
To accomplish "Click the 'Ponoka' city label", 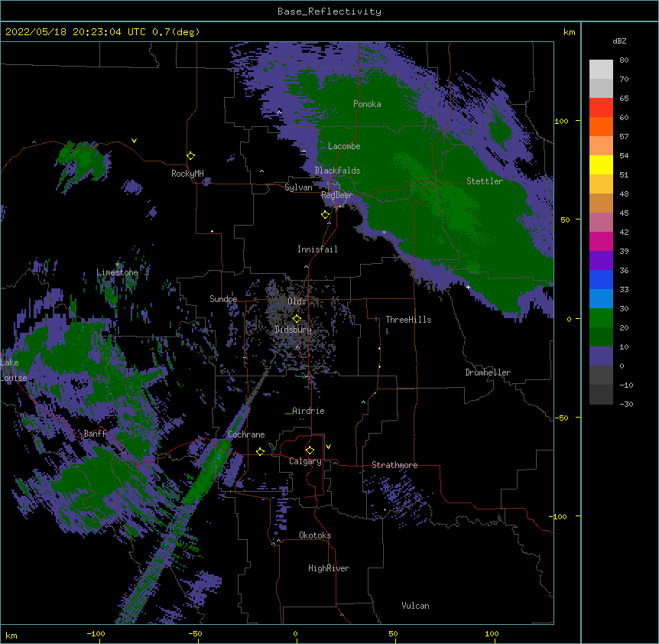I will (x=367, y=104).
